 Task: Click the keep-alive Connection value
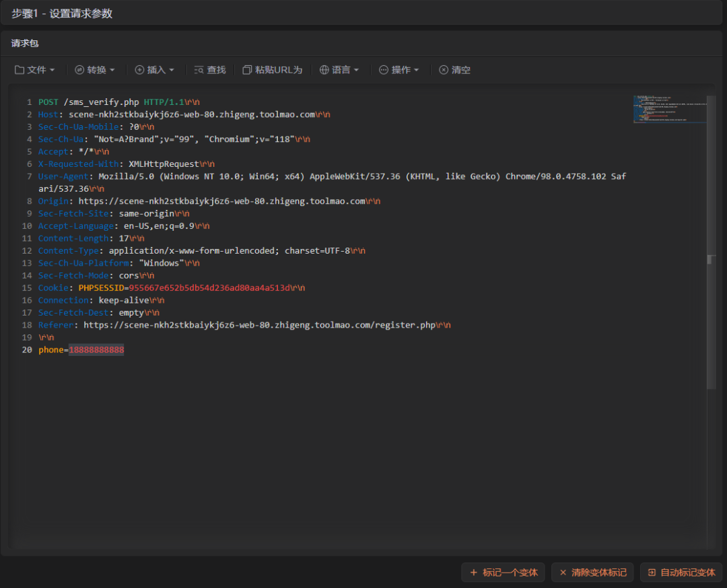coord(124,300)
